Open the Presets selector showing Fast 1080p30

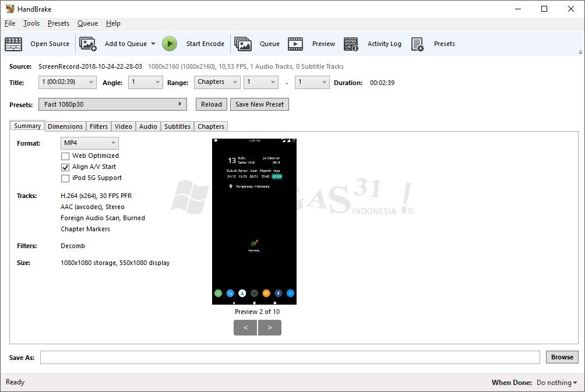coord(112,104)
